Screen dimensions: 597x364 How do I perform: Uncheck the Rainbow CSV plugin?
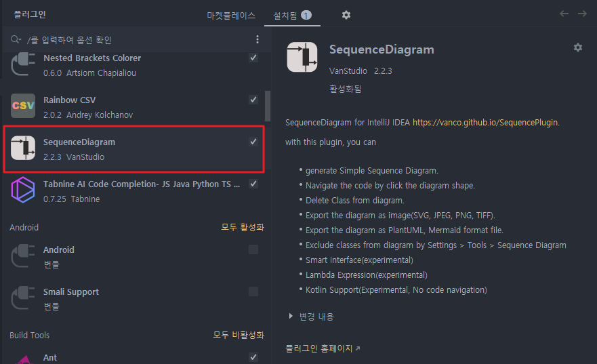253,100
